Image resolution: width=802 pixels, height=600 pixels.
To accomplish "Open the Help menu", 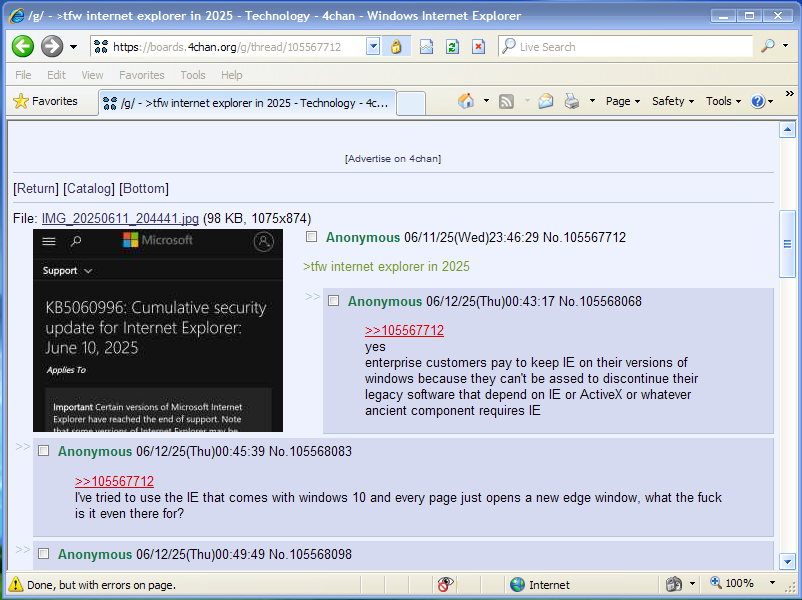I will pyautogui.click(x=232, y=75).
